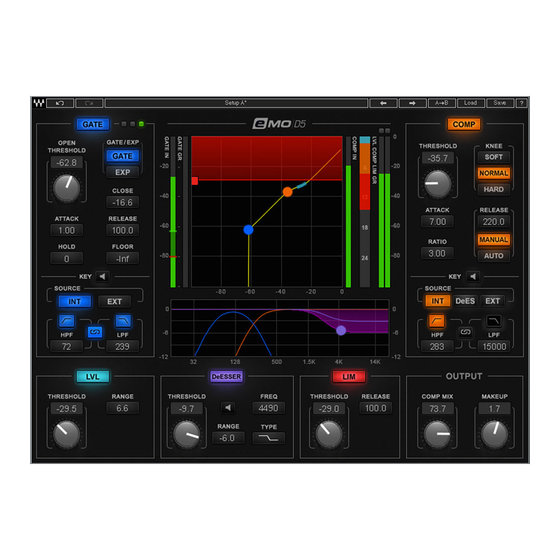Choose AUTO compressor release mode

coord(494,256)
